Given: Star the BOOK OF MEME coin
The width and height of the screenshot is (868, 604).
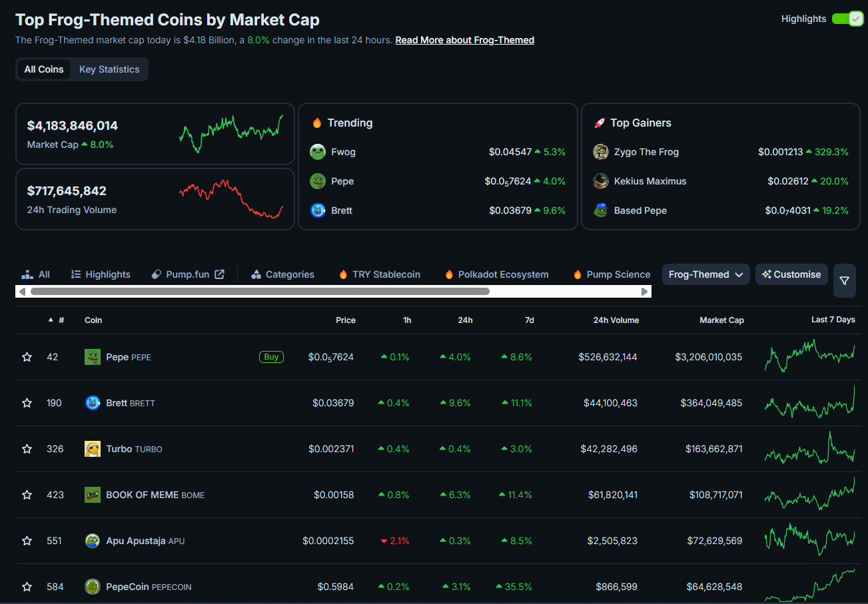Looking at the screenshot, I should point(27,495).
